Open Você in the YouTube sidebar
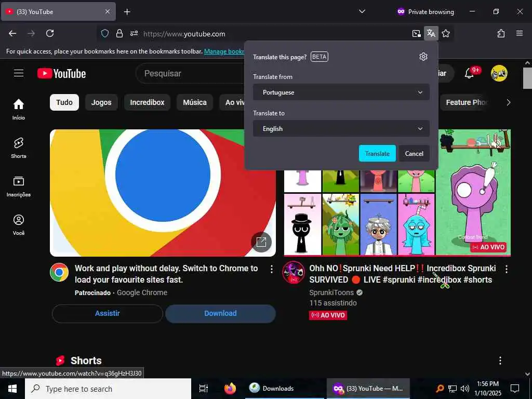This screenshot has width=532, height=399. (19, 224)
